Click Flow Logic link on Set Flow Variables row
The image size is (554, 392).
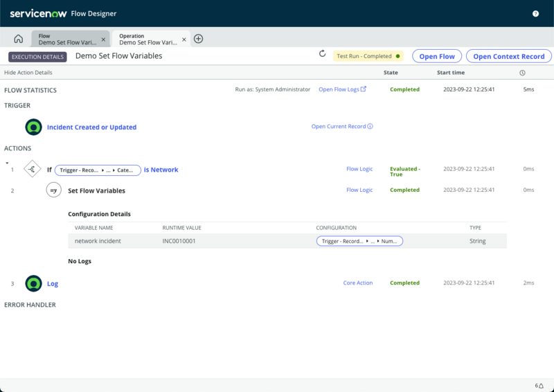(359, 190)
